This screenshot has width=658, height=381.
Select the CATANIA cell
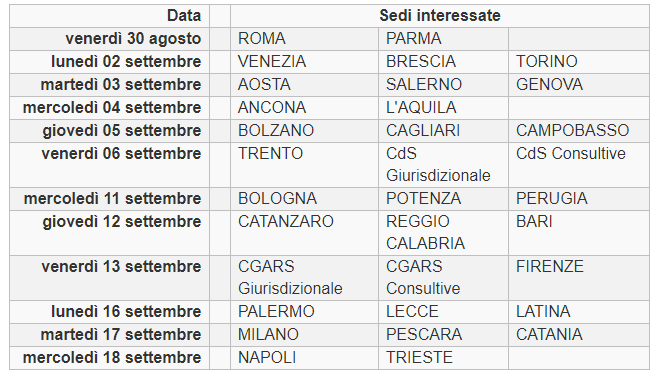[x=579, y=335]
